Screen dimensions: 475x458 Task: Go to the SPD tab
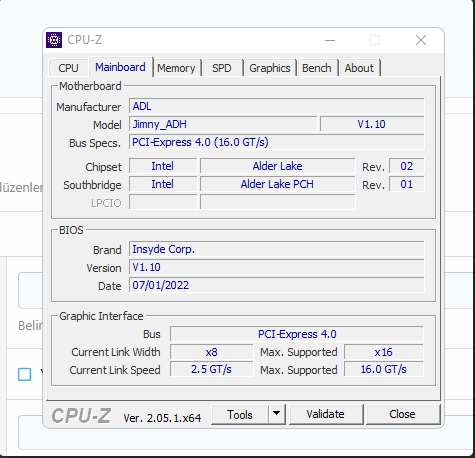(x=222, y=68)
